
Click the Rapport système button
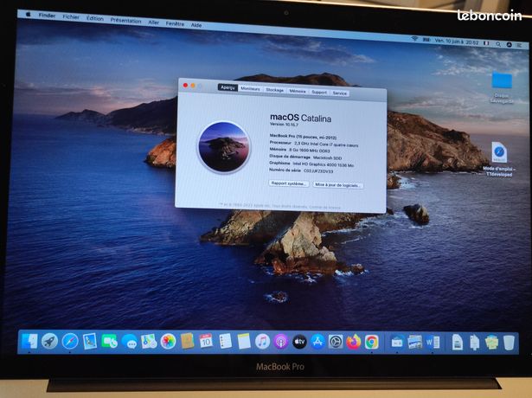289,183
